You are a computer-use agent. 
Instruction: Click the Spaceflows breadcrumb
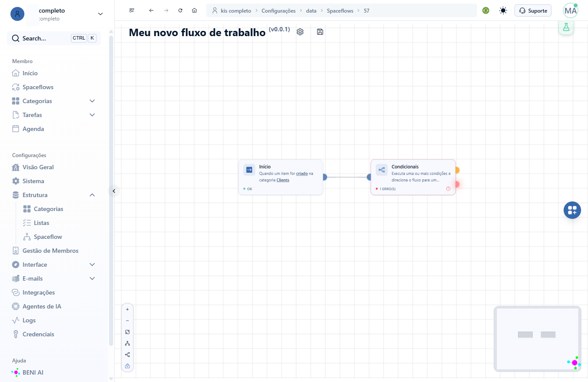[x=340, y=10]
